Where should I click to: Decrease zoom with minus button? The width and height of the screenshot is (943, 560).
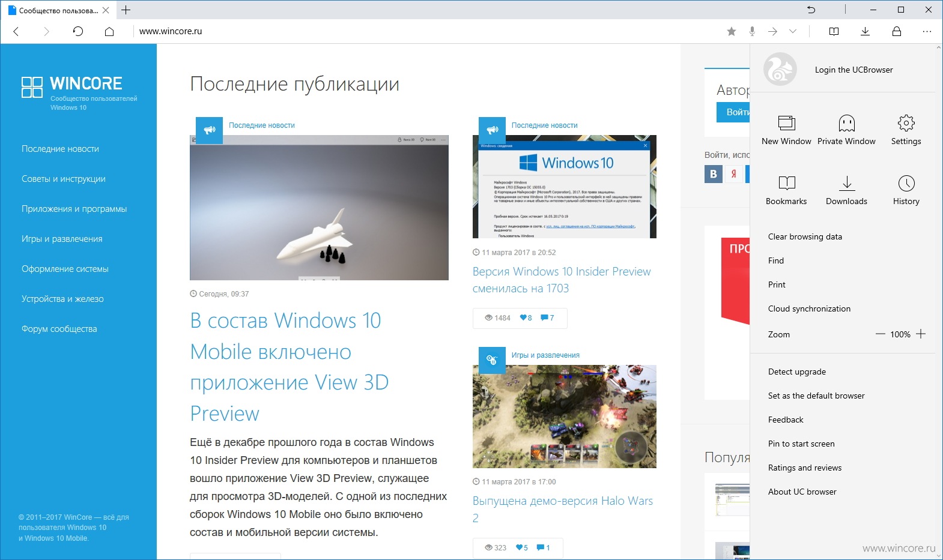click(x=881, y=334)
